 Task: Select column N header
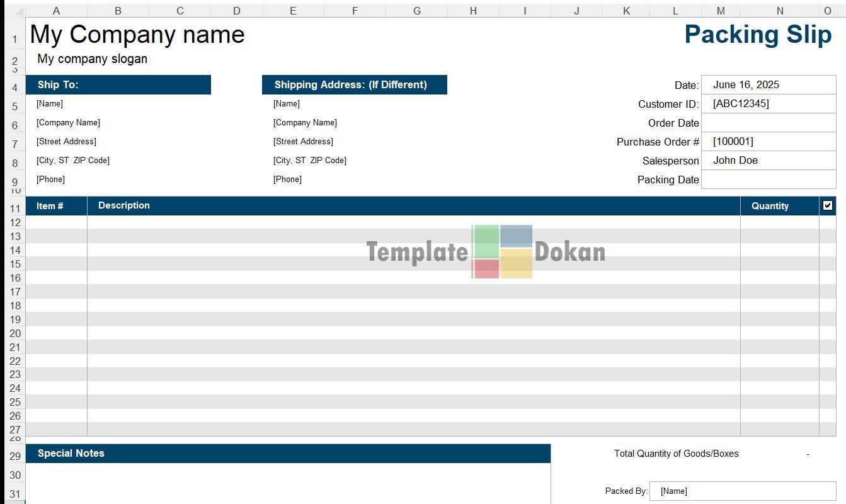pyautogui.click(x=780, y=11)
